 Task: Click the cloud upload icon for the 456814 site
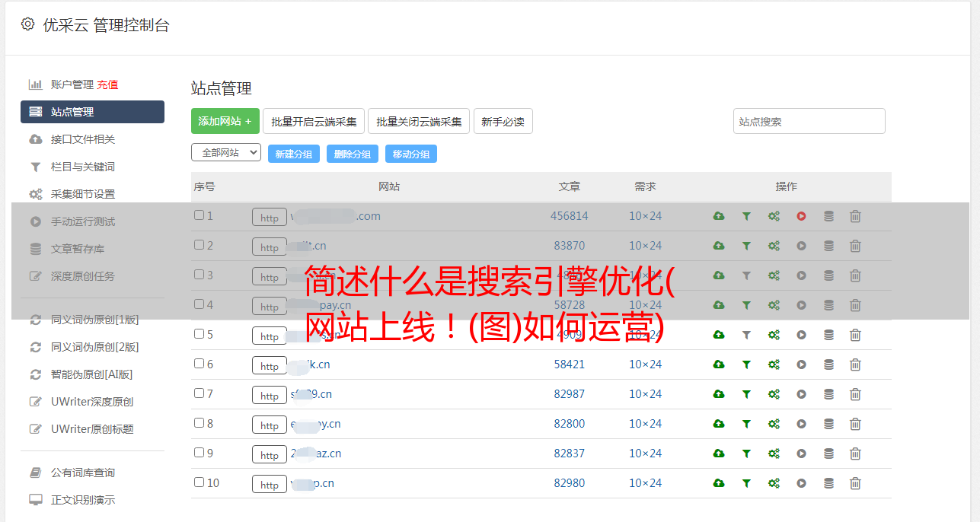(x=719, y=216)
